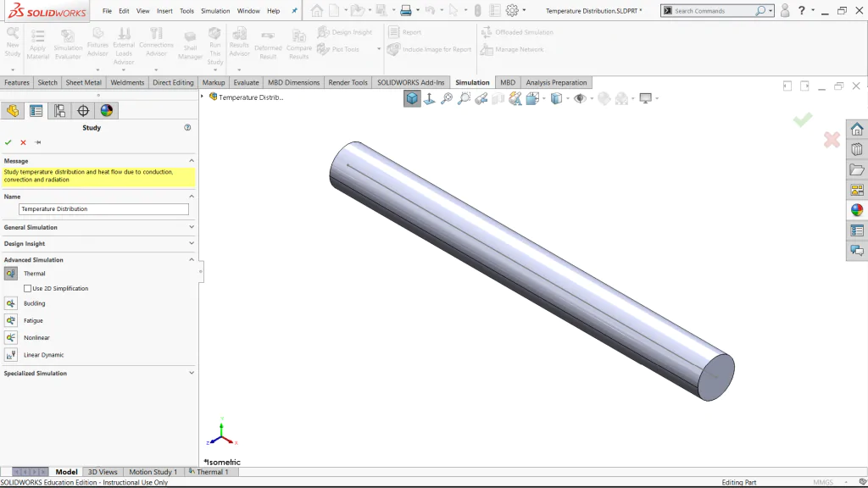Screen dimensions: 868x488
Task: Toggle the pushpin to keep menus visible
Action: (x=294, y=10)
